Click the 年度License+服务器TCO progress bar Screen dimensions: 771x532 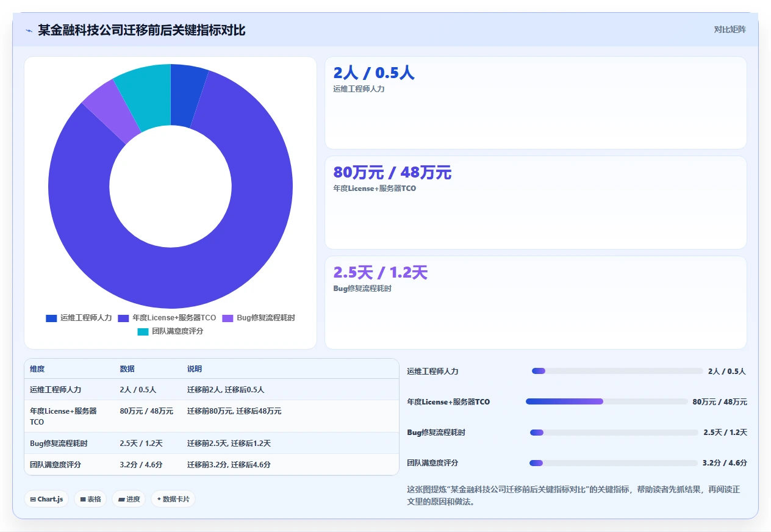pyautogui.click(x=607, y=401)
